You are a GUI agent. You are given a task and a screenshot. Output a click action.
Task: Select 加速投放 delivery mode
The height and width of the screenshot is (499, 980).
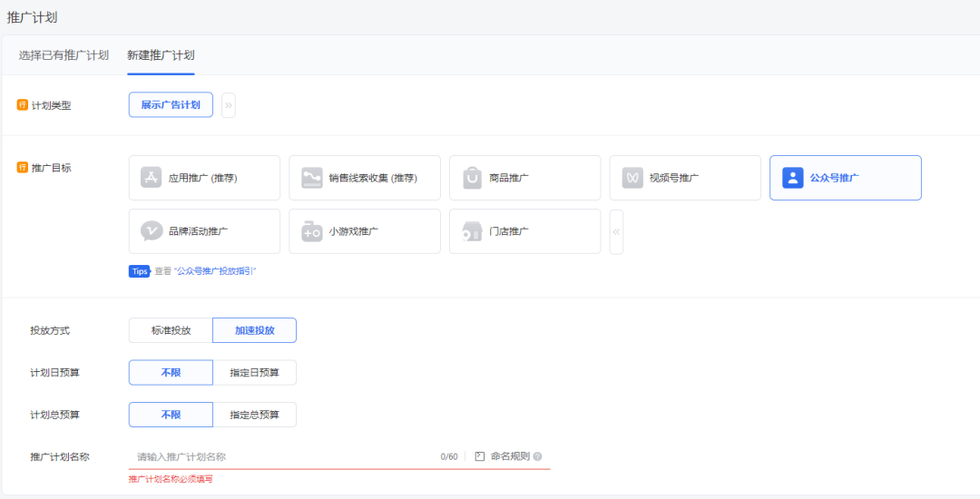(x=254, y=330)
